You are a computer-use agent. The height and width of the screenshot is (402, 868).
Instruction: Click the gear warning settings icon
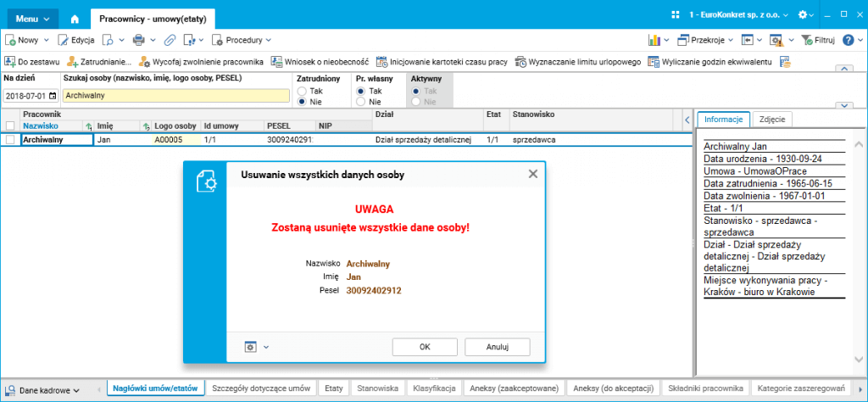coord(777,41)
